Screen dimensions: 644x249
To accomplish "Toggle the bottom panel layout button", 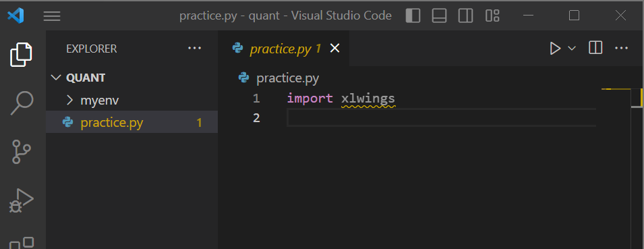I will tap(440, 16).
